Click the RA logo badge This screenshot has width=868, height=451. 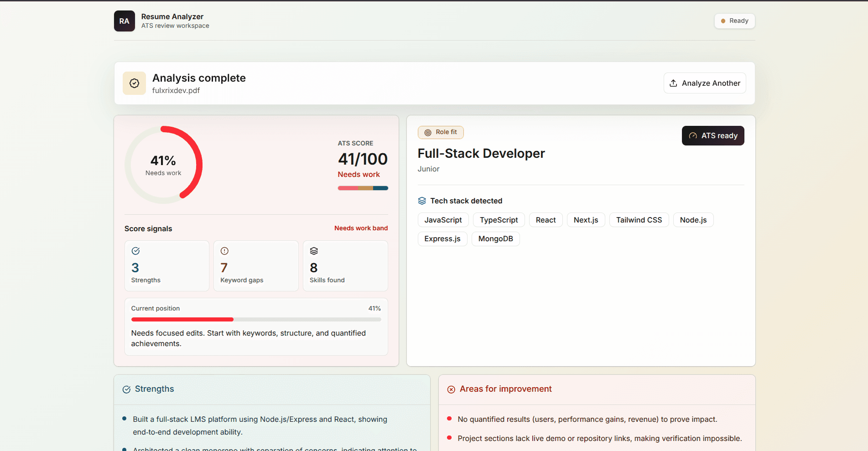[124, 21]
